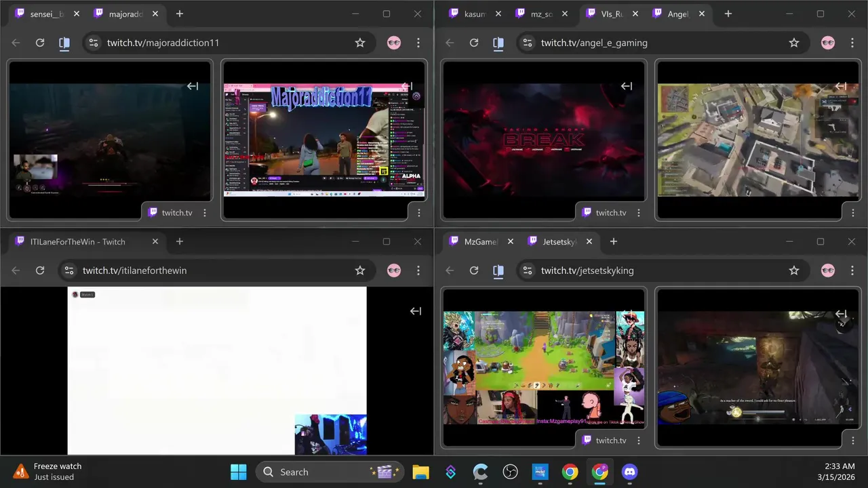Open a new tab in angel_e_gaming window
868x488 pixels.
pos(728,14)
